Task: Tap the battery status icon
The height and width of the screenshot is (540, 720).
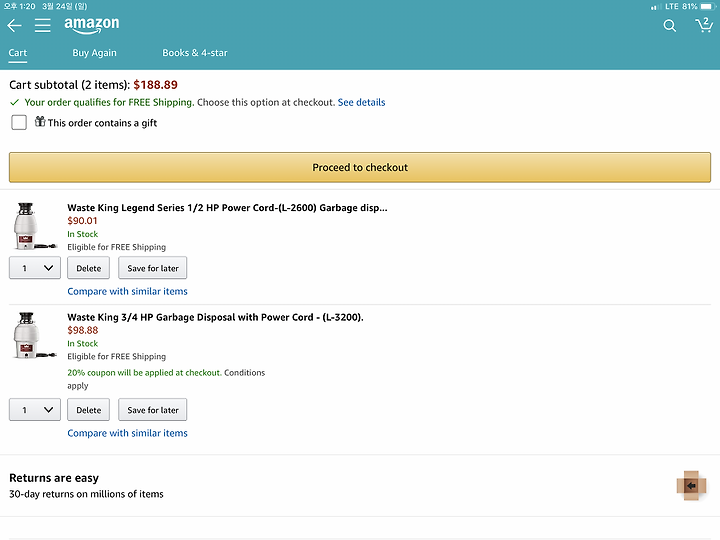Action: [x=708, y=6]
